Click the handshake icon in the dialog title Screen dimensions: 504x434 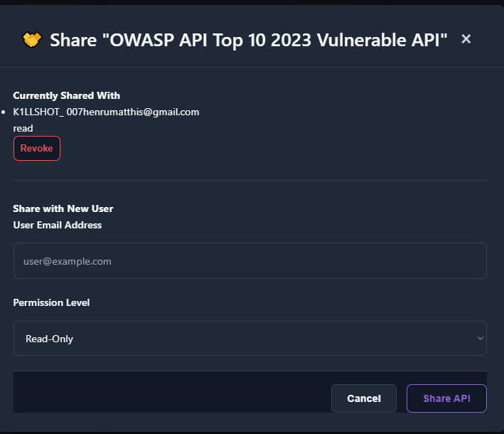(32, 40)
